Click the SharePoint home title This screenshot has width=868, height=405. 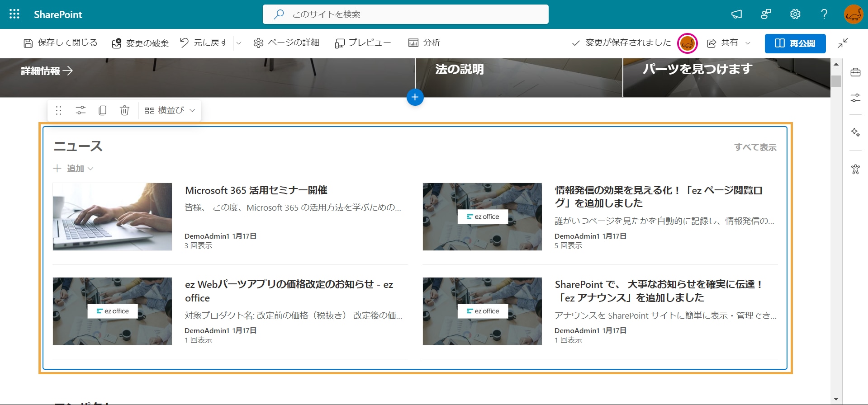[58, 14]
